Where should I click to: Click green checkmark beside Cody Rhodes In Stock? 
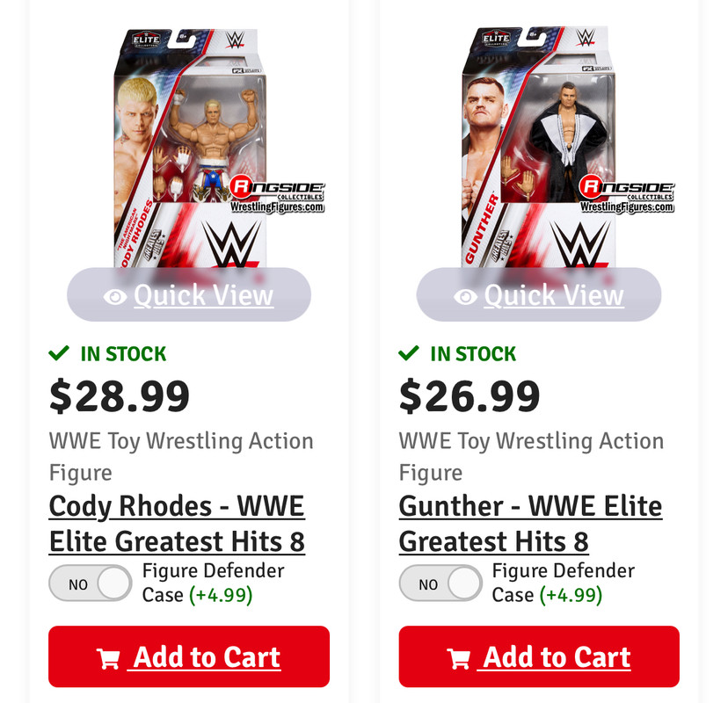[x=59, y=353]
